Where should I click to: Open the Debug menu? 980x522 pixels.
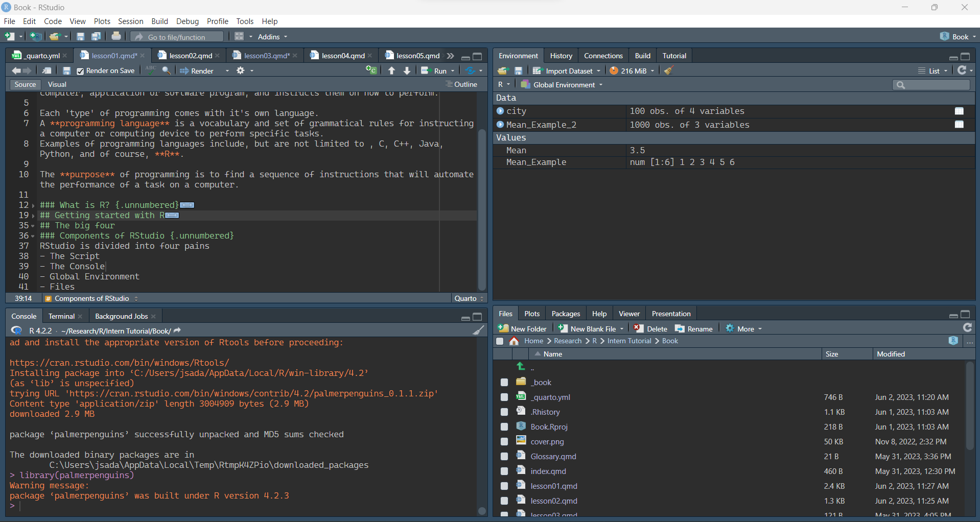point(187,21)
